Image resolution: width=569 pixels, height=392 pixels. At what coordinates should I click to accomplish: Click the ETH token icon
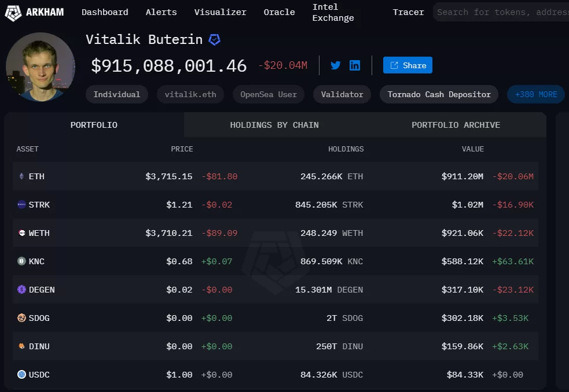point(22,176)
